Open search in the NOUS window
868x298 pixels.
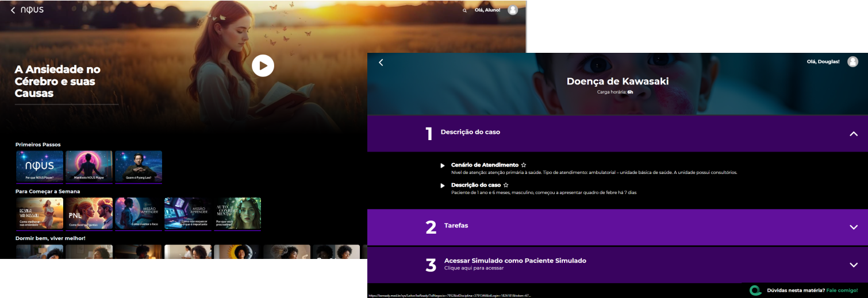(x=464, y=10)
